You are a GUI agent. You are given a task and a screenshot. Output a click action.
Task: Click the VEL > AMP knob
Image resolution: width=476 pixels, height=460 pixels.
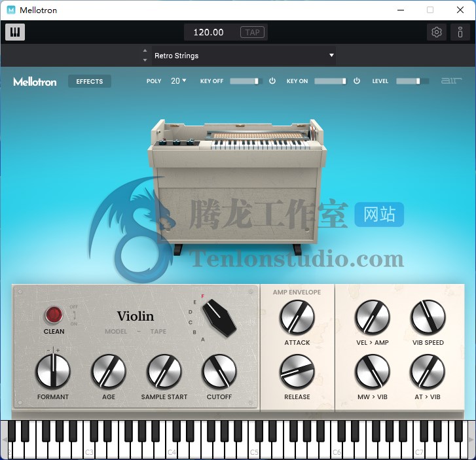click(x=372, y=317)
